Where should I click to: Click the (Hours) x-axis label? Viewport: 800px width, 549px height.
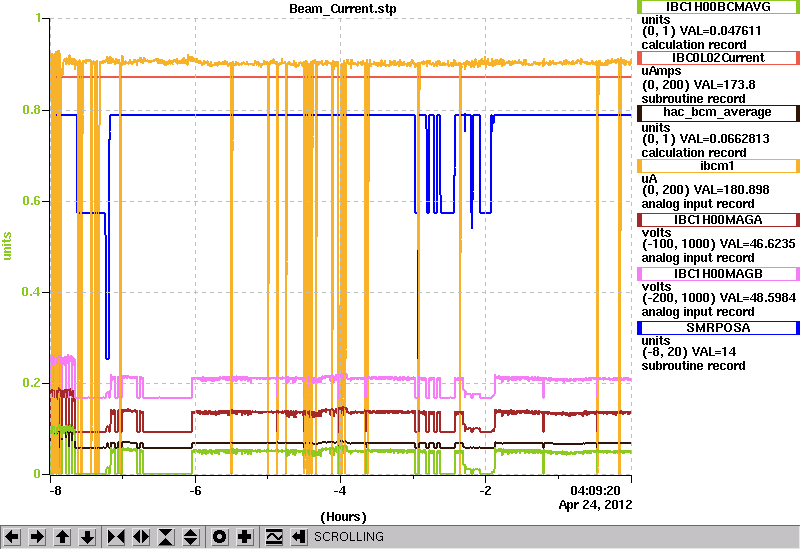coord(343,517)
